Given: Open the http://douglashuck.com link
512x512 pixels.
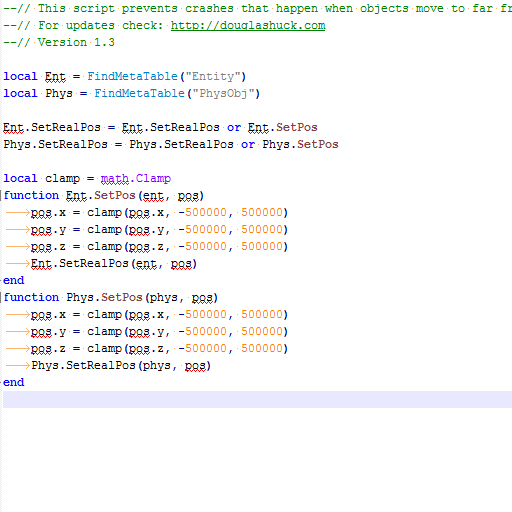Looking at the screenshot, I should click(248, 26).
